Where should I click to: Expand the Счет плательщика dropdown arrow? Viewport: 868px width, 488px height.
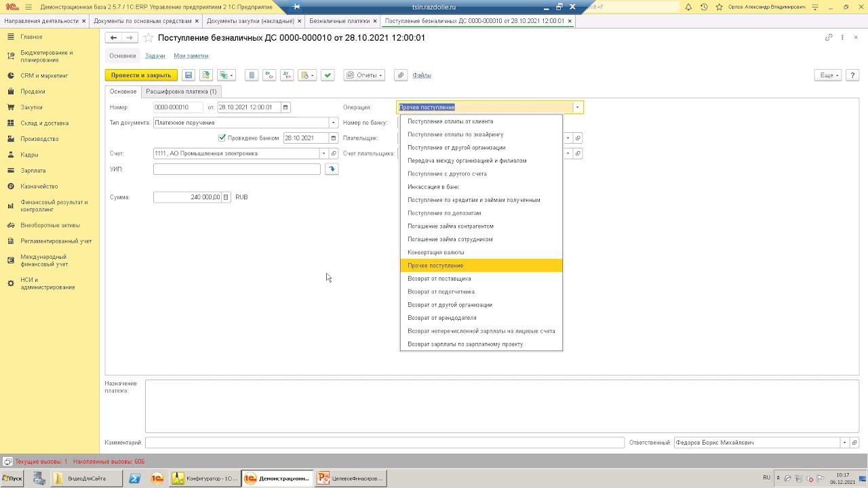568,154
